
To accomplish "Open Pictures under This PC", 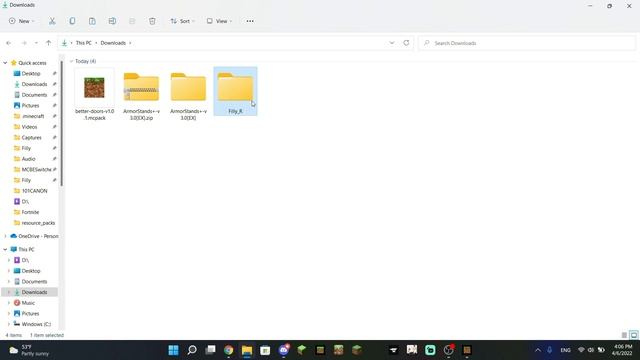I will (30, 313).
